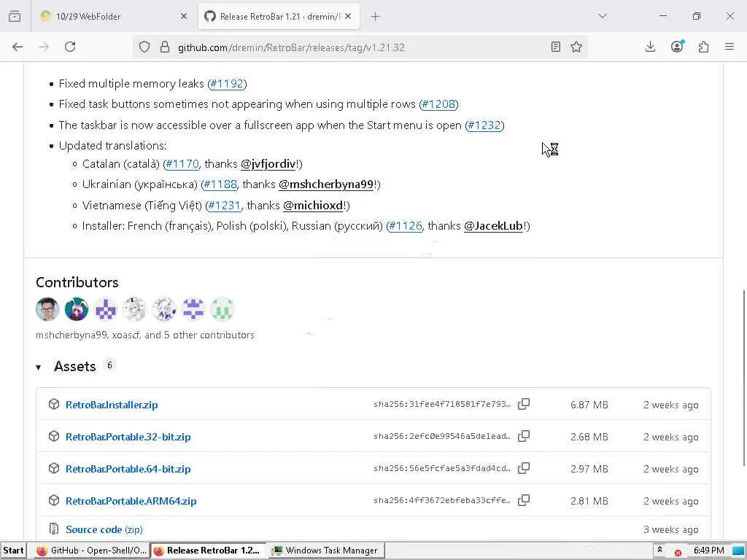This screenshot has height=560, width=747.
Task: Open the green identicon contributor avatar
Action: [222, 309]
